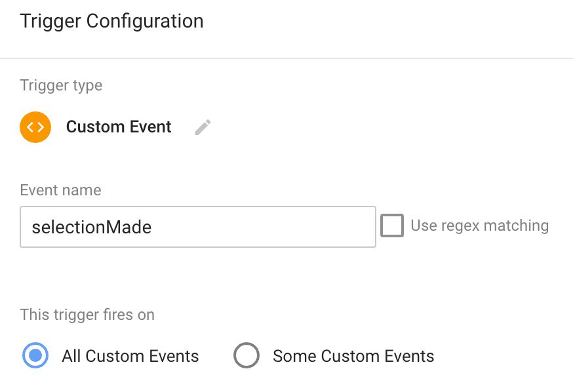Click the All Custom Events label text

tap(130, 356)
